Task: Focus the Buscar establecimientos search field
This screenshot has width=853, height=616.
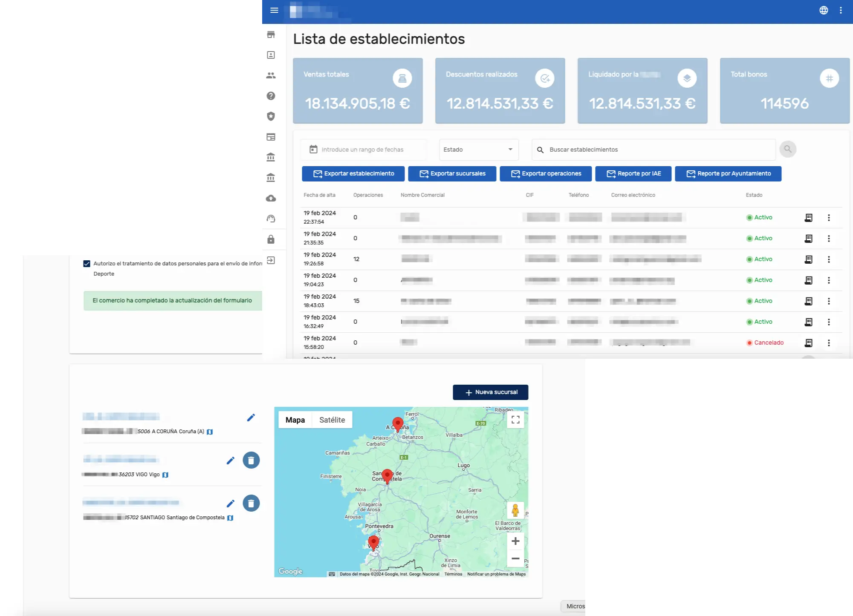Action: [x=654, y=150]
